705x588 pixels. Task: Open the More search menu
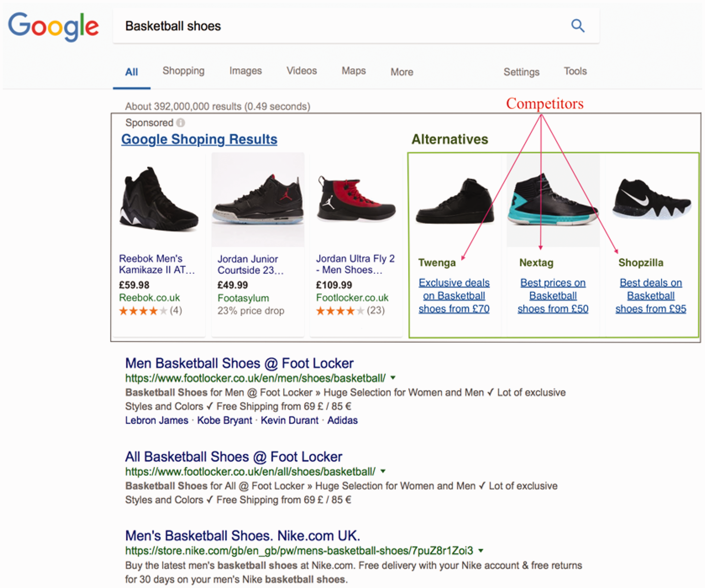(402, 72)
